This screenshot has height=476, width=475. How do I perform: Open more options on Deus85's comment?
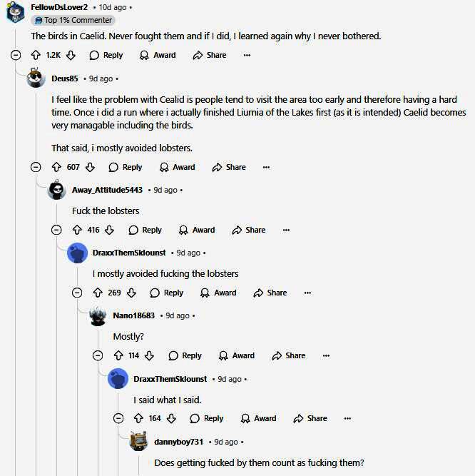[x=266, y=167]
